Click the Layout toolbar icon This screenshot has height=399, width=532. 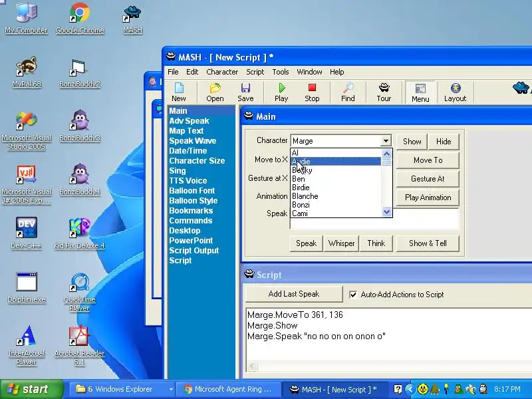[455, 92]
